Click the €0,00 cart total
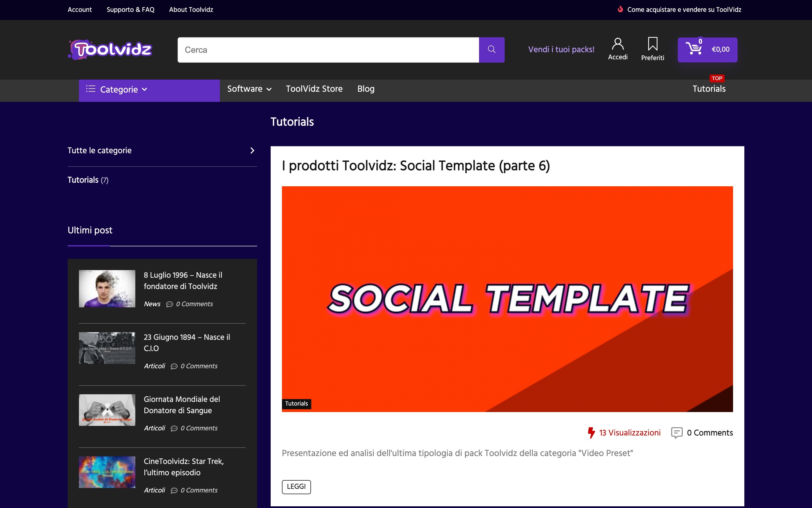This screenshot has width=812, height=508. coord(720,49)
